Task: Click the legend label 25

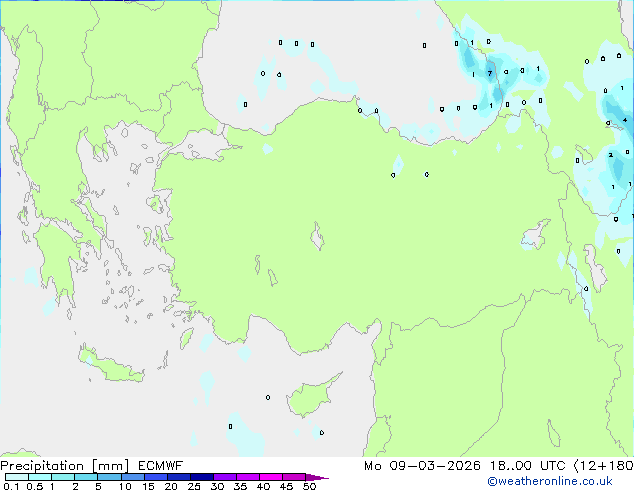Action: (194, 486)
